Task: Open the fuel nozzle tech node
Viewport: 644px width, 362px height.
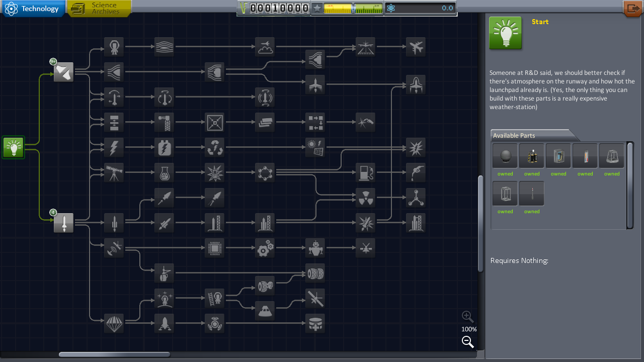Action: (x=416, y=172)
